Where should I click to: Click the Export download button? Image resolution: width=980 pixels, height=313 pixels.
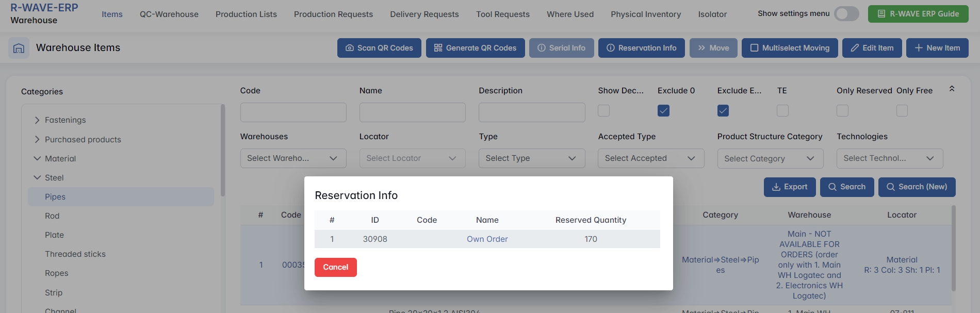(789, 187)
